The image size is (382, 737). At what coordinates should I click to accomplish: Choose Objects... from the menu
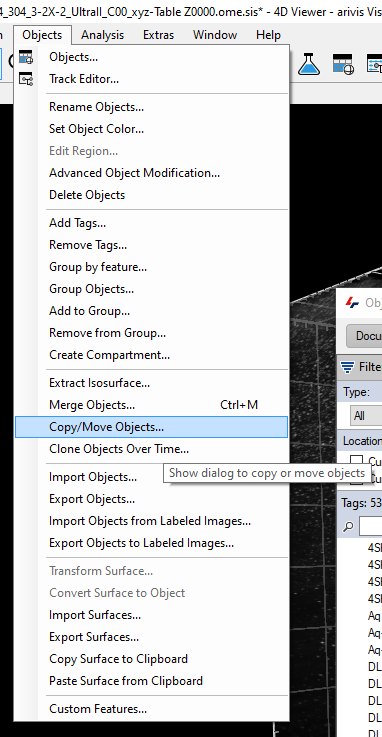(151, 57)
